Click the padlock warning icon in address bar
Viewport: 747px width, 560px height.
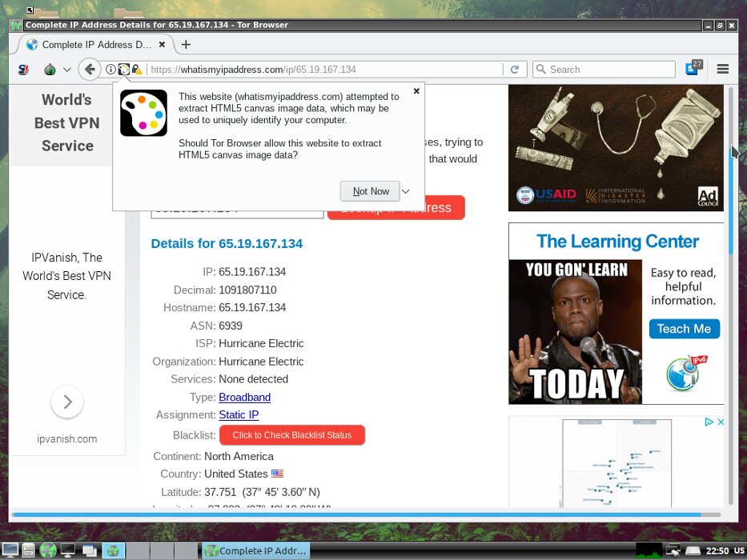point(137,70)
